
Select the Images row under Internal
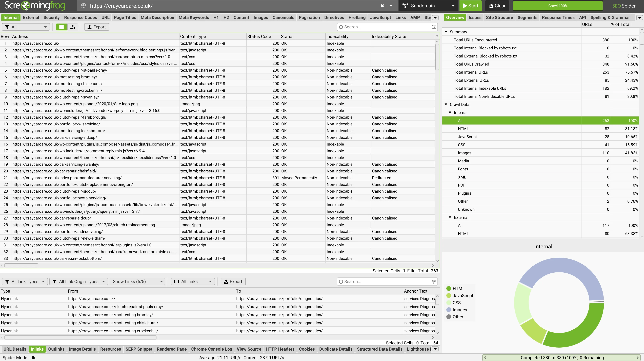[x=540, y=153]
